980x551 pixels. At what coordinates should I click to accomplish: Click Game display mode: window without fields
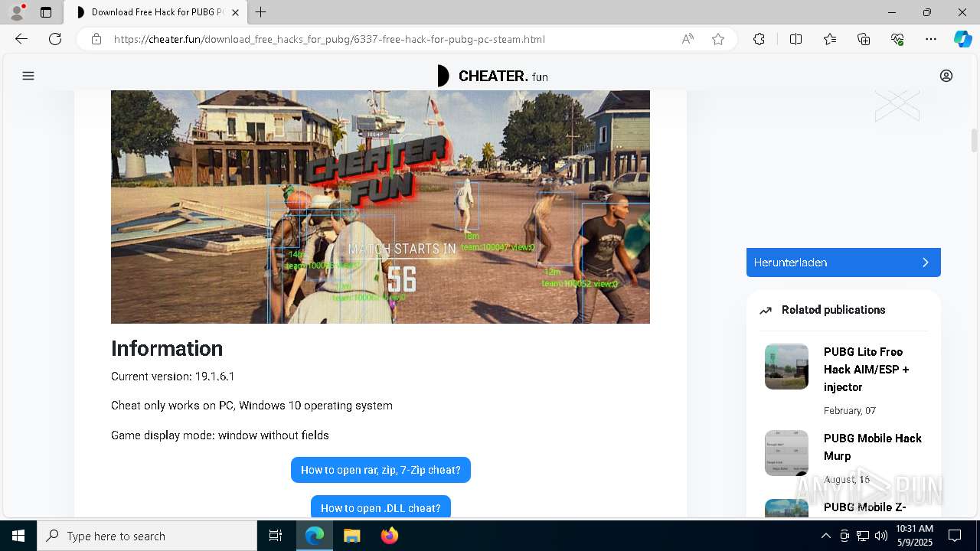click(x=220, y=435)
